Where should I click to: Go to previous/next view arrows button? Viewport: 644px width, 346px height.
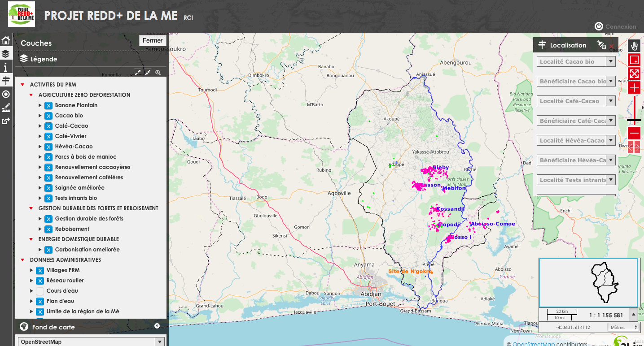(x=634, y=147)
